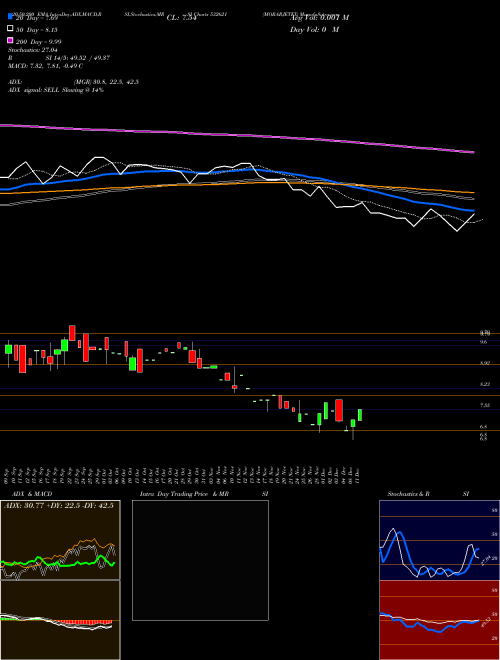Click the last green candlestick on the price chart
The image size is (500, 660).
point(360,415)
